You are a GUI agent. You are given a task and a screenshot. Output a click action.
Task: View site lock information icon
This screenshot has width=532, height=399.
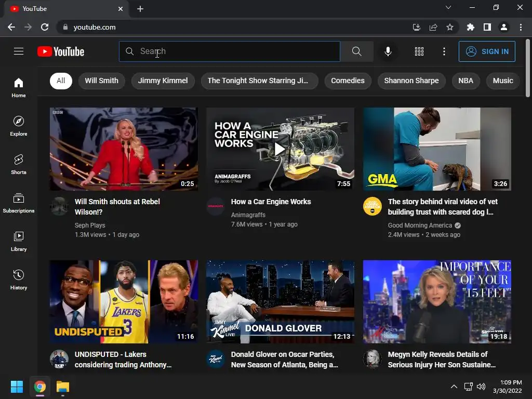(65, 27)
